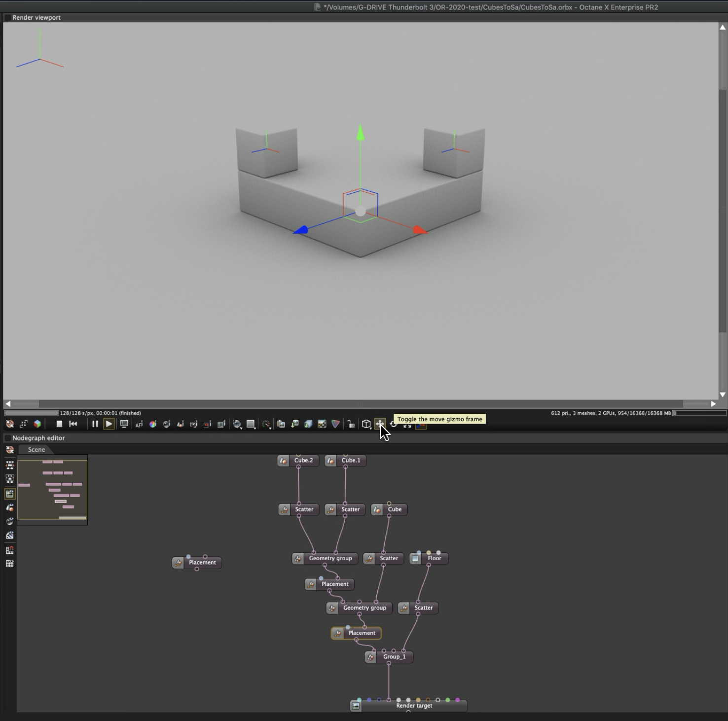
Task: Click the highlighted Play render button
Action: [x=109, y=424]
